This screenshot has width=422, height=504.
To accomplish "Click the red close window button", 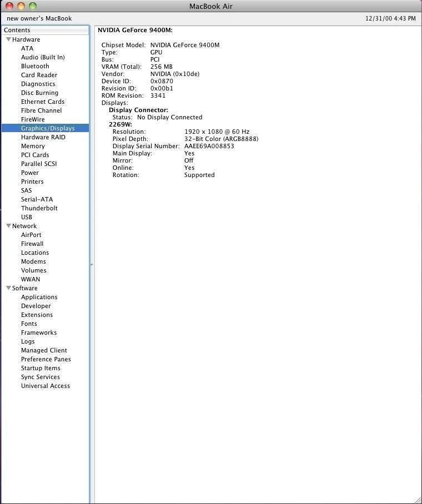I will 9,6.
